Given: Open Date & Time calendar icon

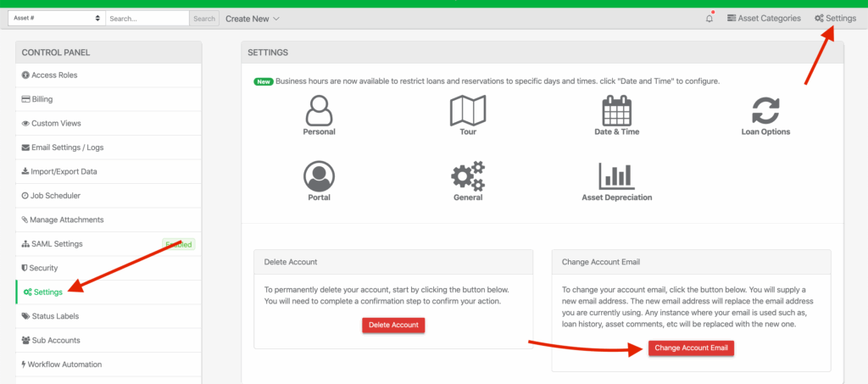Looking at the screenshot, I should pos(617,111).
